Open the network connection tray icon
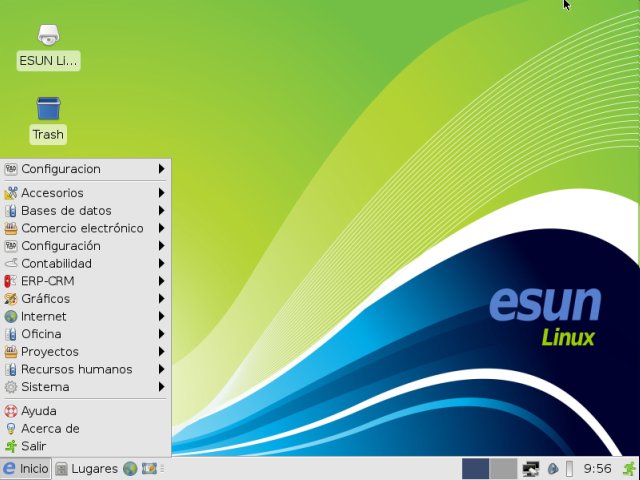Viewport: 640px width, 480px height. coord(531,469)
